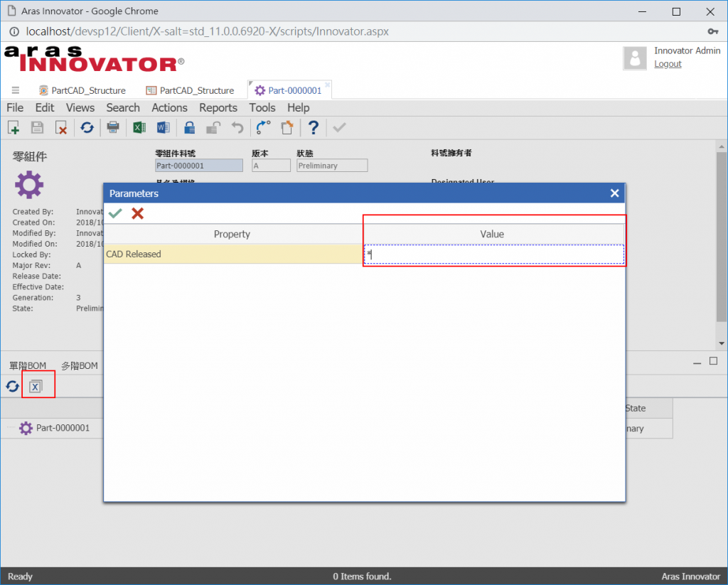Minimize the relationships panel
The height and width of the screenshot is (585, 728).
click(697, 362)
